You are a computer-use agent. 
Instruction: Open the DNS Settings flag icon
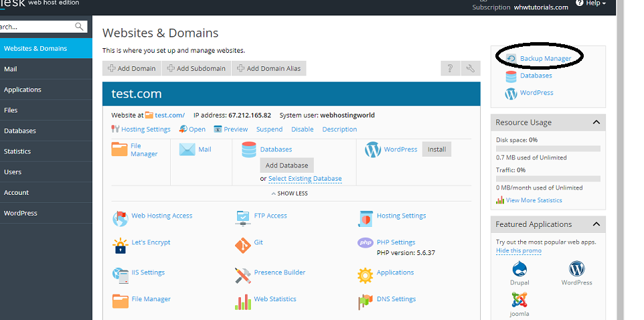point(365,302)
